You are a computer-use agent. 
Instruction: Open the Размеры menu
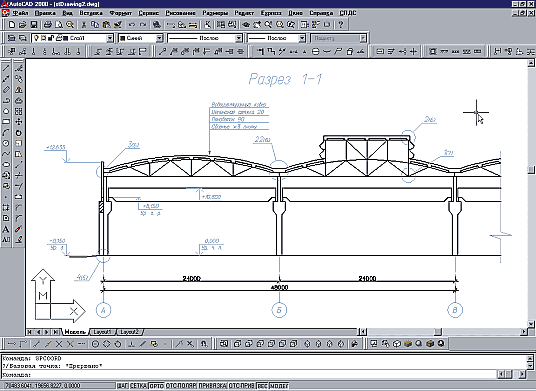215,13
